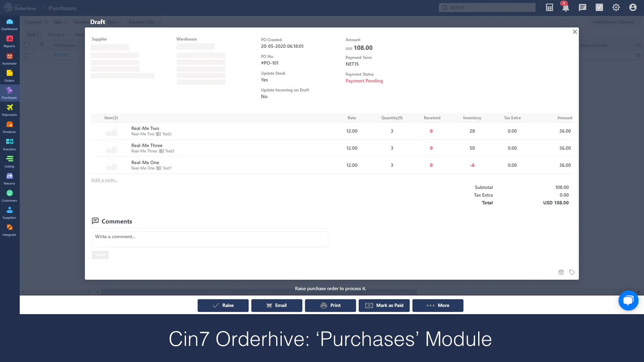
Task: Click the Real-Me Three item thumbnail
Action: (x=111, y=148)
